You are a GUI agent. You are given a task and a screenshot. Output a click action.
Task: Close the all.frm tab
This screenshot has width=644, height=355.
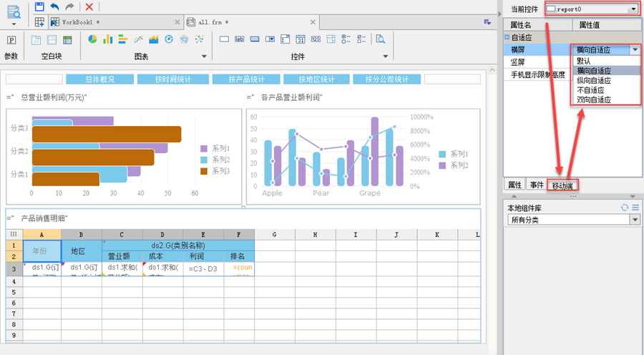313,22
